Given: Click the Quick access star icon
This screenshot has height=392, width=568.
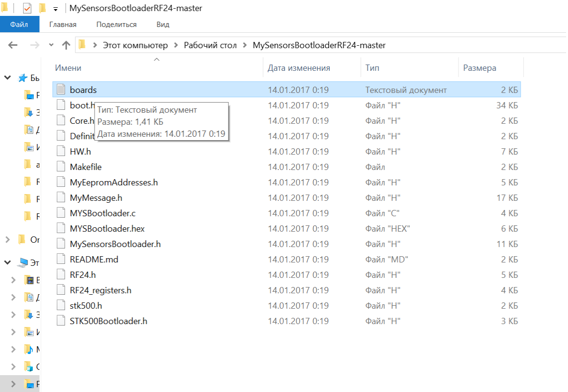Looking at the screenshot, I should pos(22,78).
